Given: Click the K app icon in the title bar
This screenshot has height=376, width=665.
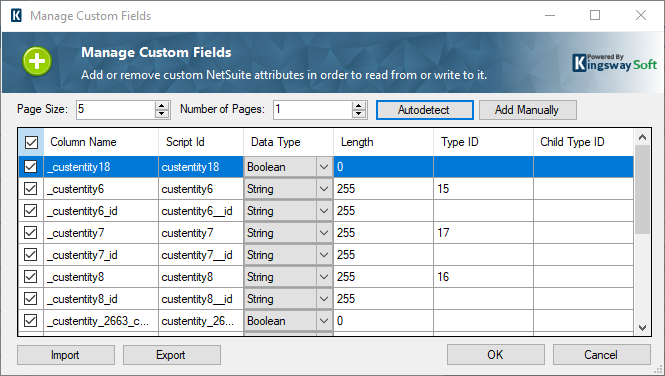Looking at the screenshot, I should click(16, 16).
